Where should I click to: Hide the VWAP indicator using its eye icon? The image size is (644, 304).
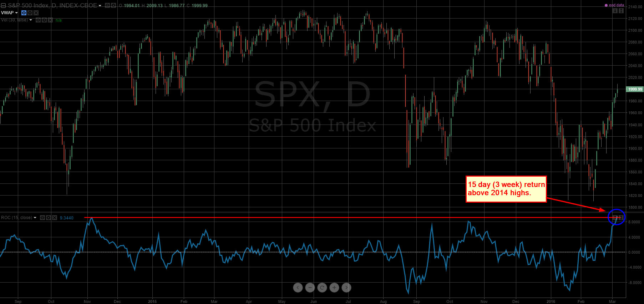(24, 13)
